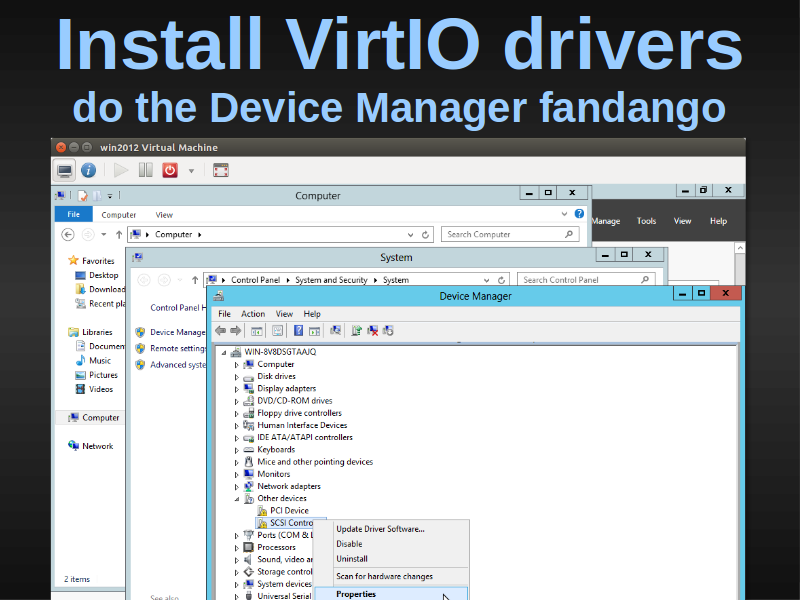Click the Search Control Panel field
Viewport: 800px width, 600px height.
[x=586, y=280]
